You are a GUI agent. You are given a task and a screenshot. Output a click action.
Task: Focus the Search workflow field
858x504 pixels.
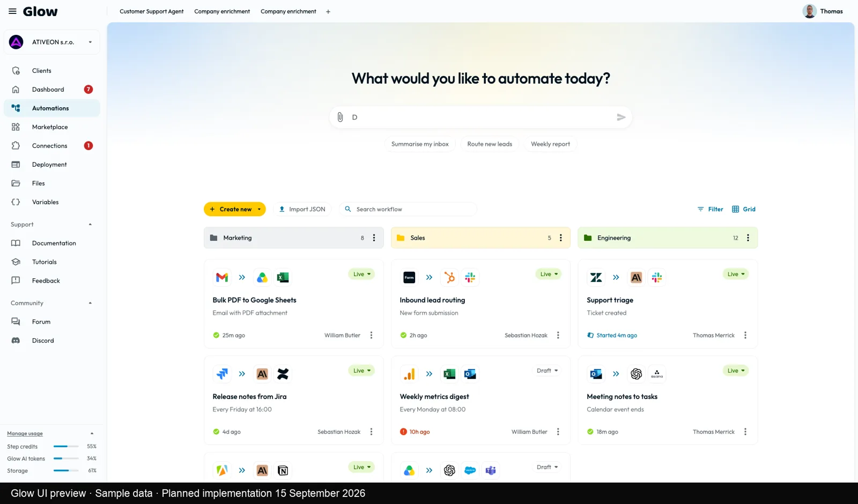408,209
